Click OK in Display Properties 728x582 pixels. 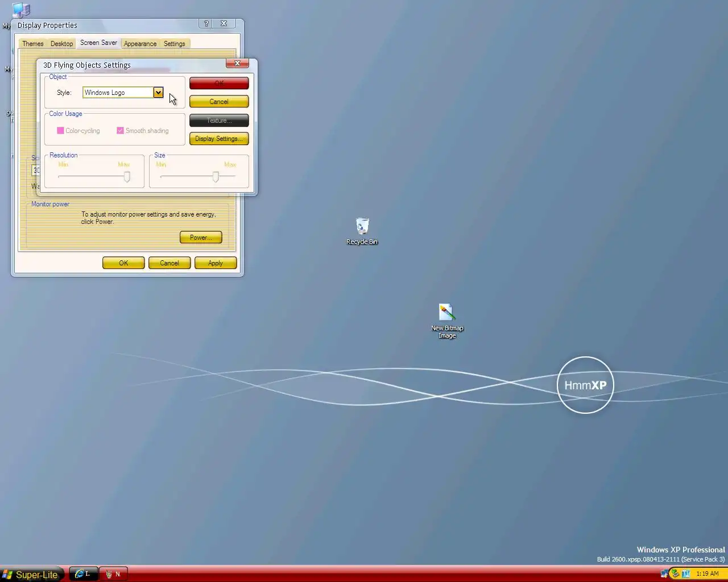123,263
